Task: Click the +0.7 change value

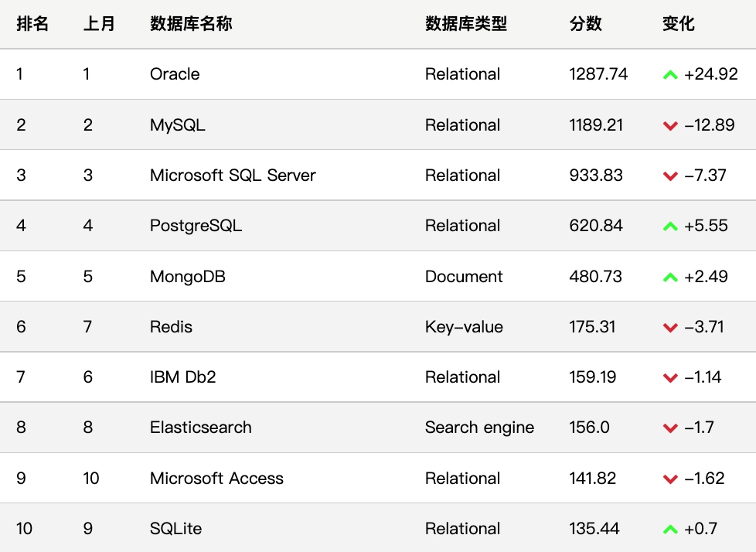Action: tap(700, 528)
